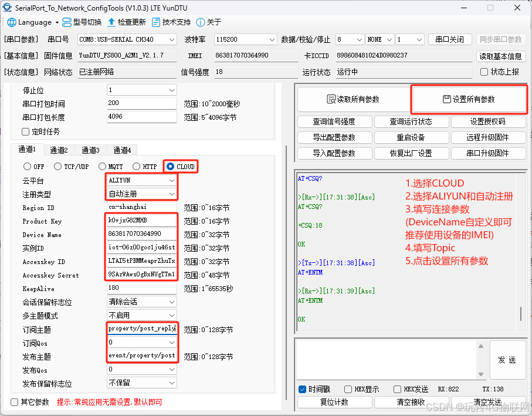Click the 恢复出厂设置 button

(411, 153)
